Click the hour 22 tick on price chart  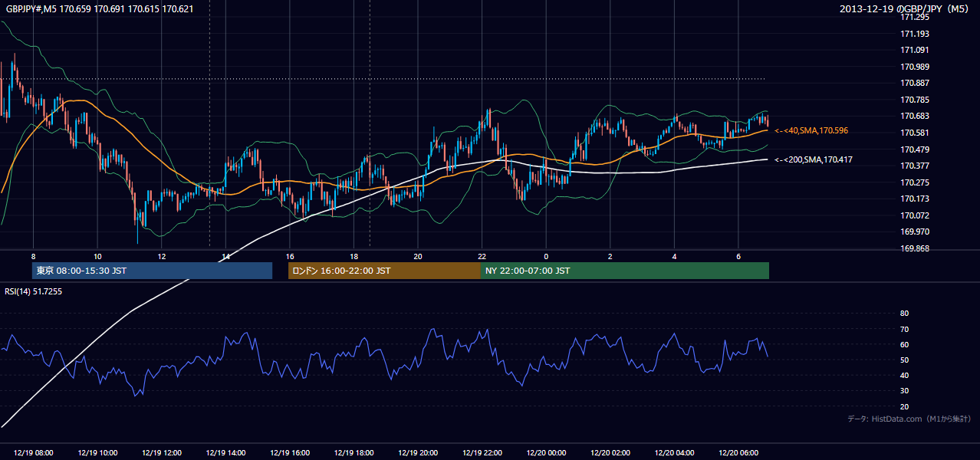pyautogui.click(x=482, y=256)
